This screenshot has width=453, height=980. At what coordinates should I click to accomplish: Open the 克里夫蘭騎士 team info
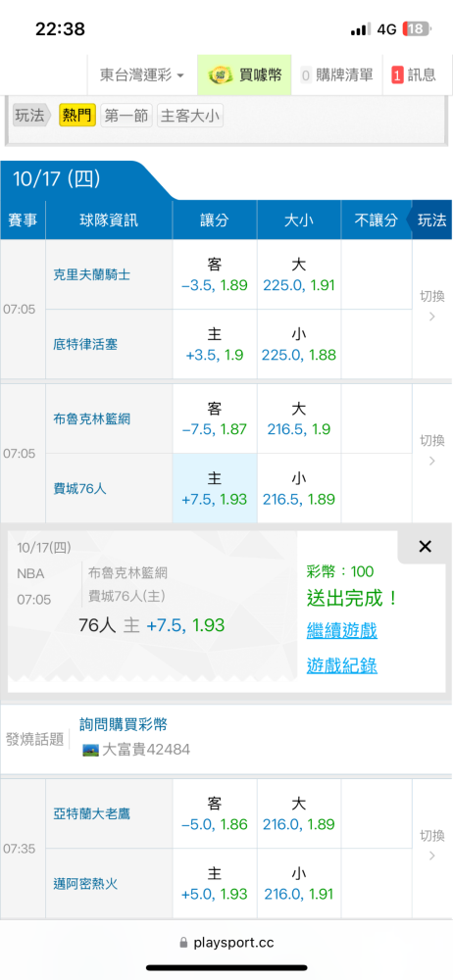[x=92, y=274]
